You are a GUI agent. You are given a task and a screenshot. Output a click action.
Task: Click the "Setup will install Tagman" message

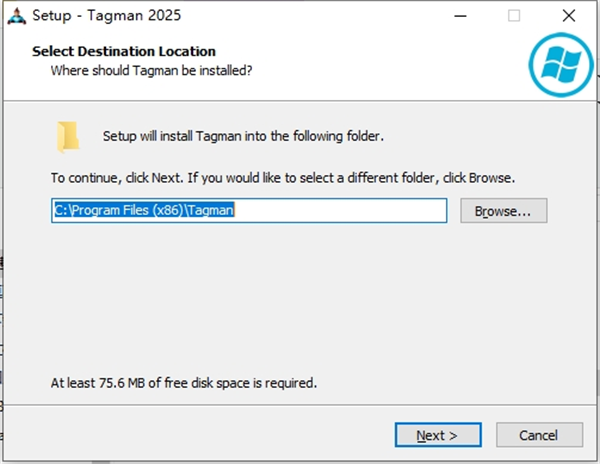pos(243,135)
